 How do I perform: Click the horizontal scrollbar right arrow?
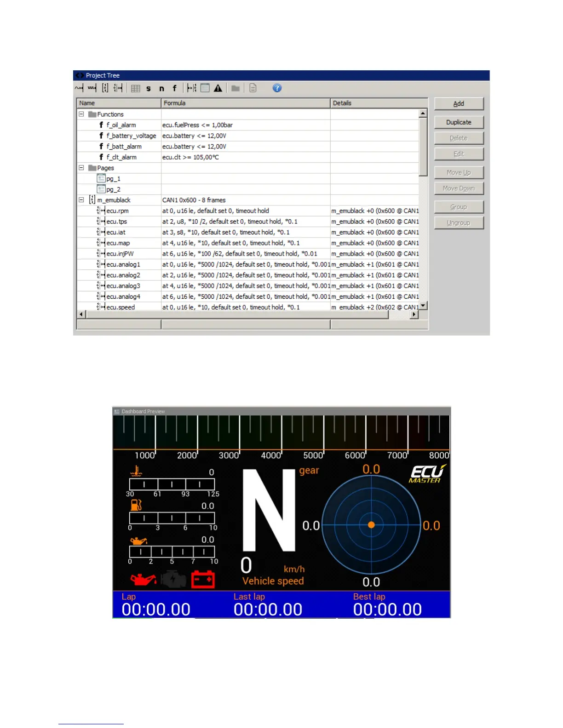(x=414, y=314)
